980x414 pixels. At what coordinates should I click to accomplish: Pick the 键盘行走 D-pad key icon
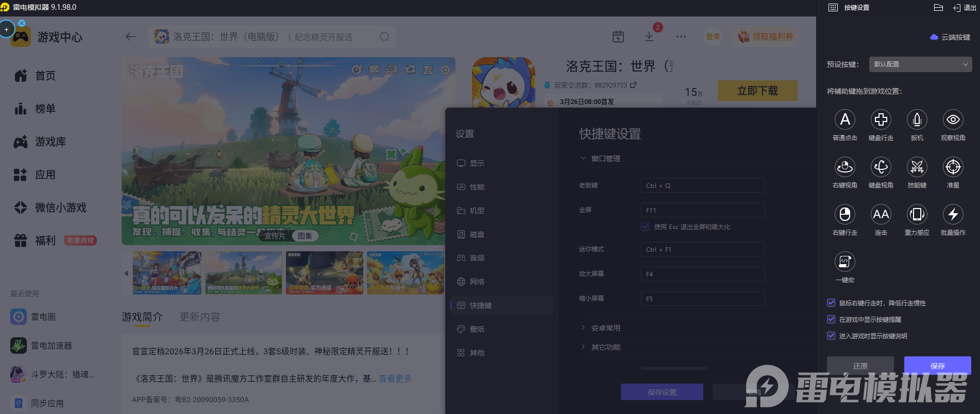coord(881,119)
